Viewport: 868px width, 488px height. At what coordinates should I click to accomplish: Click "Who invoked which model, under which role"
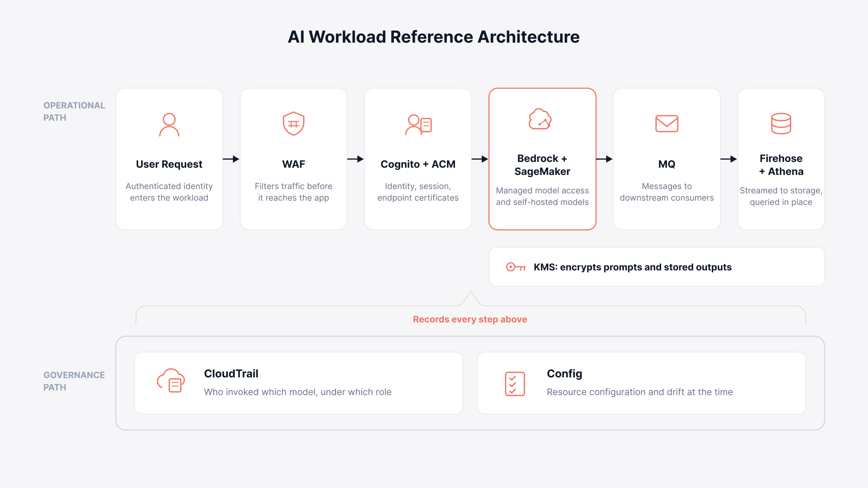298,392
